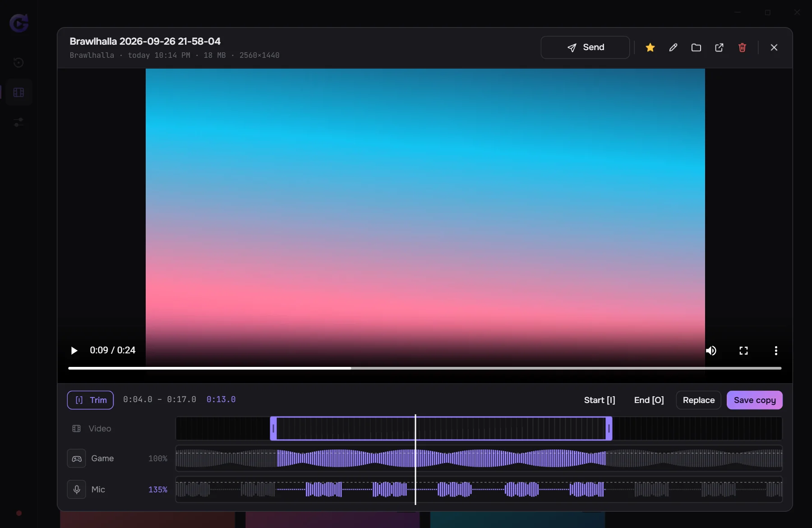Screen dimensions: 812x528
Task: Close the clip editor dialog
Action: [x=774, y=47]
